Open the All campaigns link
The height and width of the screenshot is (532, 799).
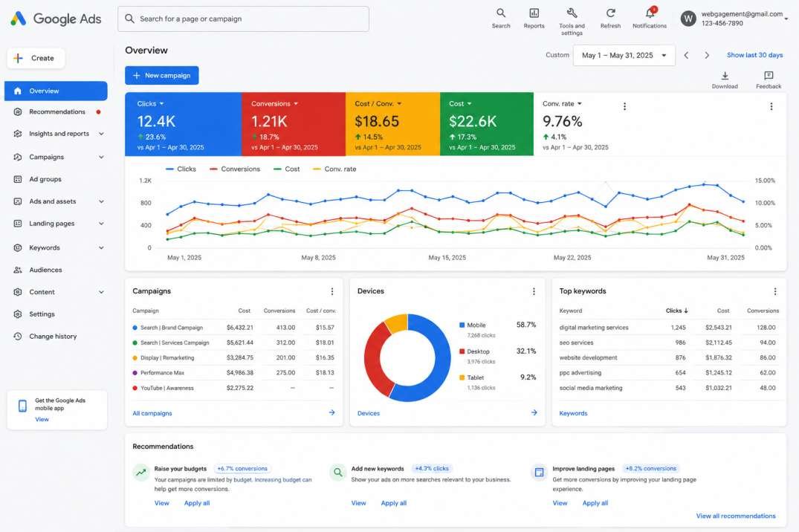(152, 413)
